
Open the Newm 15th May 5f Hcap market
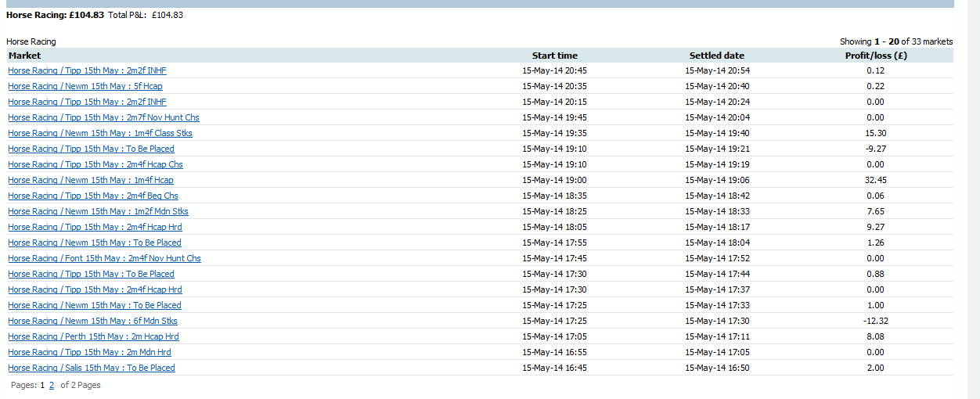(85, 86)
